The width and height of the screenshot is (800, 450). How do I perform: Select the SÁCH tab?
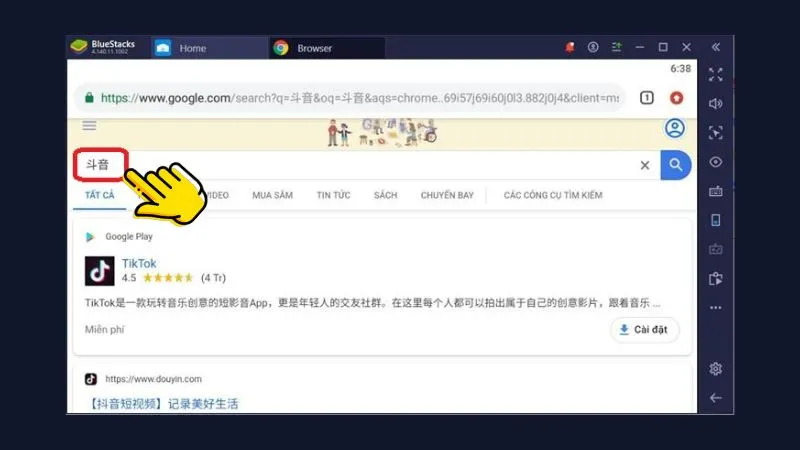click(385, 195)
